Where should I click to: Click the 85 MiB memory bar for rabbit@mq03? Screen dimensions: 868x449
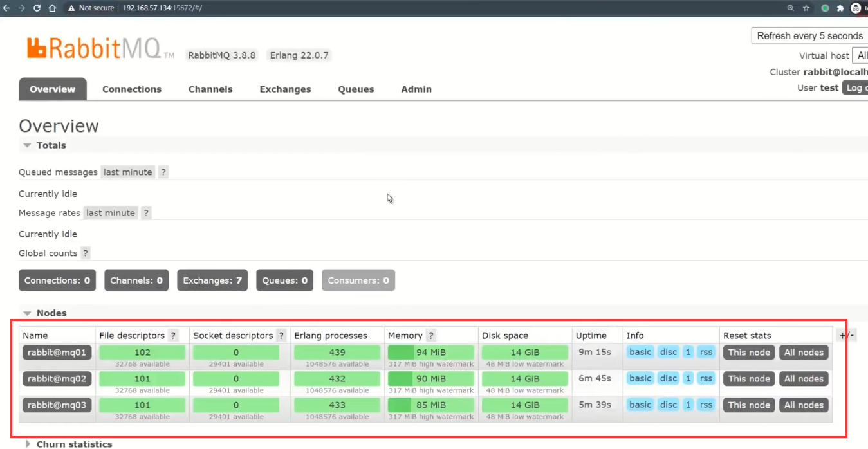(x=431, y=405)
